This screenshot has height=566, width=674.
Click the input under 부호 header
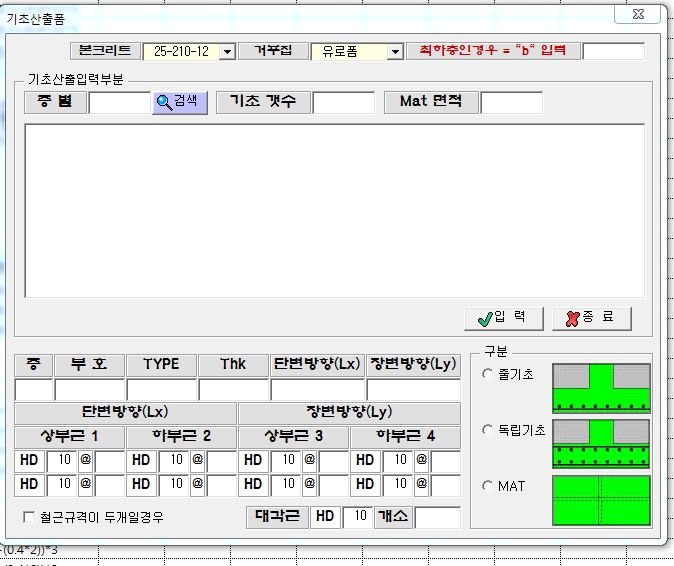(90, 390)
